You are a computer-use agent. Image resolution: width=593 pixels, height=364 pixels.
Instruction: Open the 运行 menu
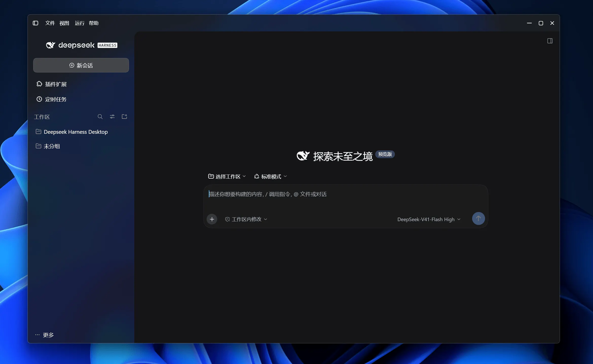point(80,23)
